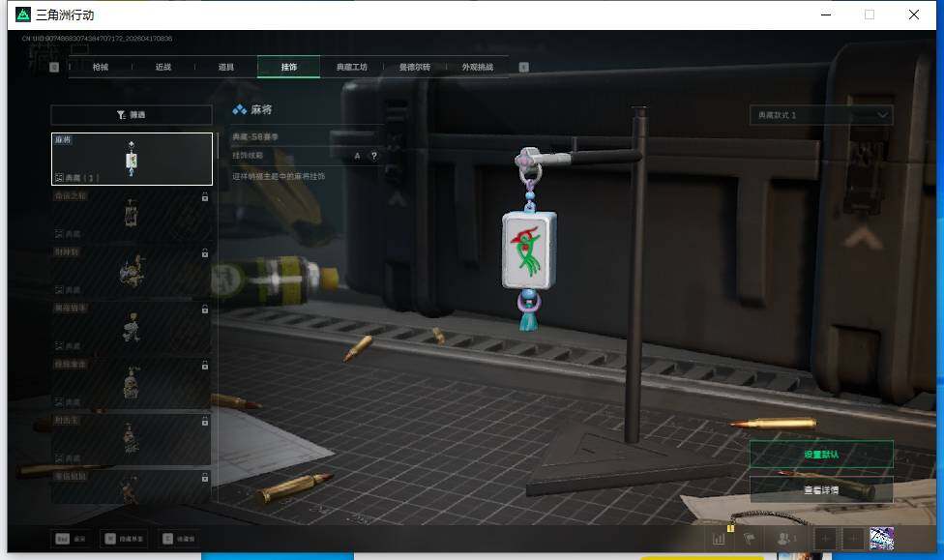944x560 pixels.
Task: Click the 典藏·S8赛季 season label
Action: 255,137
